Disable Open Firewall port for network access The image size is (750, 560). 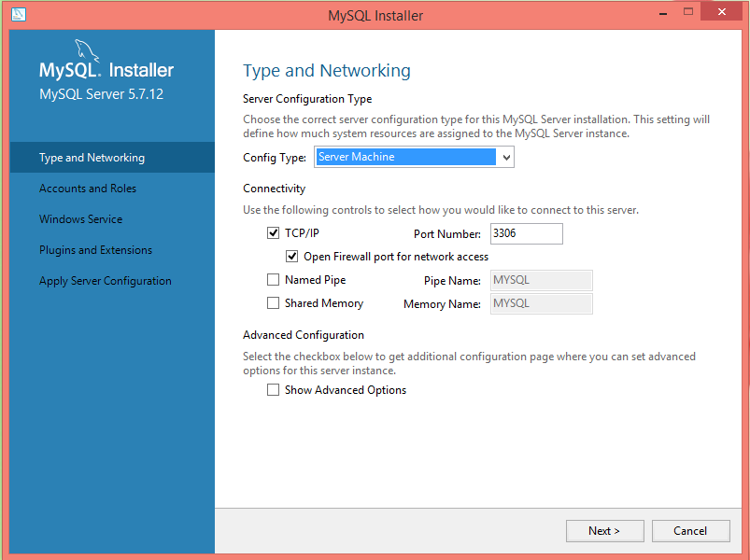(x=292, y=257)
